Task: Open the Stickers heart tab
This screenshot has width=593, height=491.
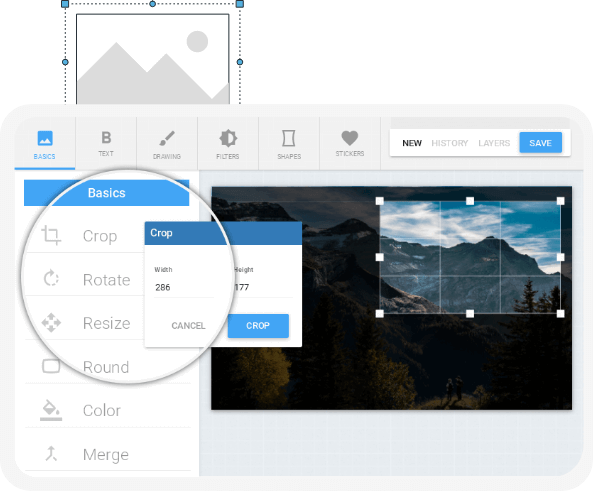Action: tap(350, 144)
